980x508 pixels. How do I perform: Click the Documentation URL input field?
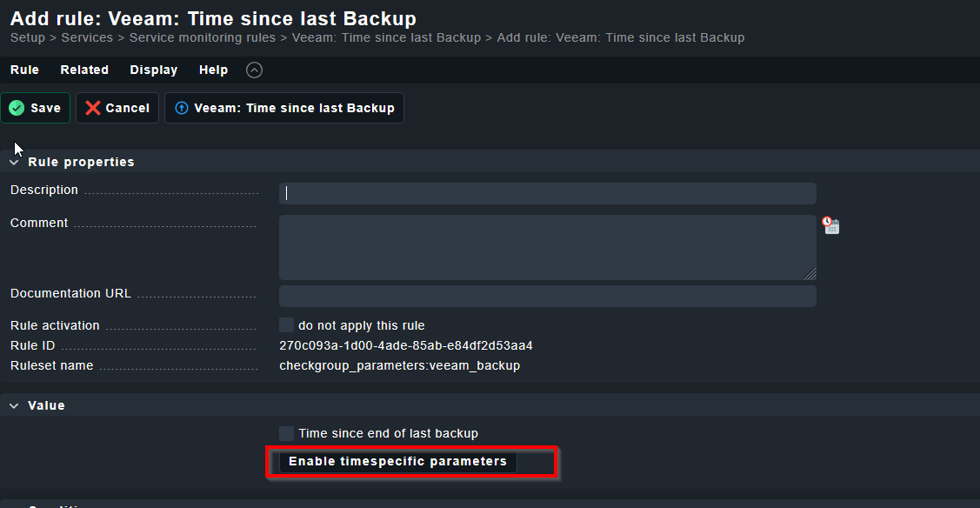point(547,296)
